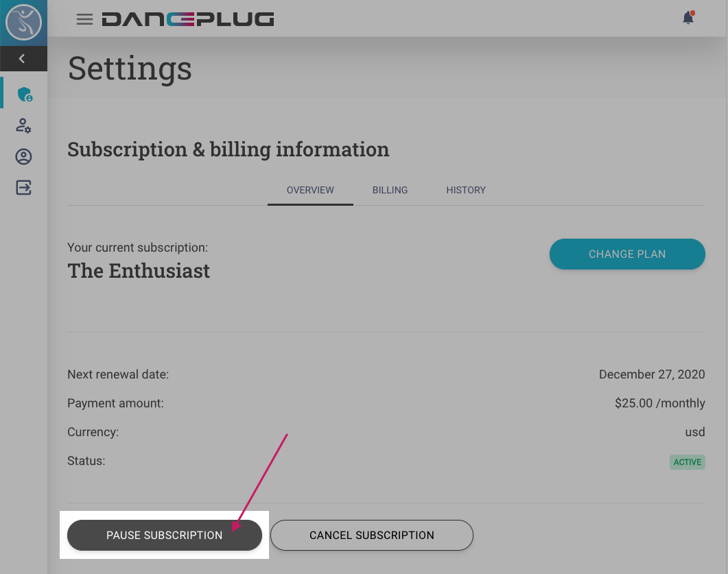This screenshot has height=574, width=728.
Task: Switch to the BILLING tab
Action: click(x=390, y=190)
